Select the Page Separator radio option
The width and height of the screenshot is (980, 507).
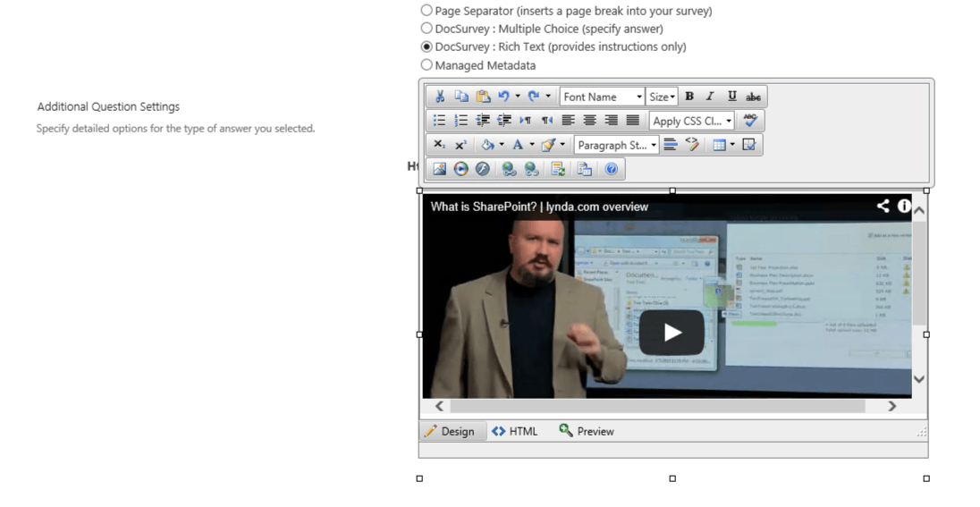(x=427, y=10)
